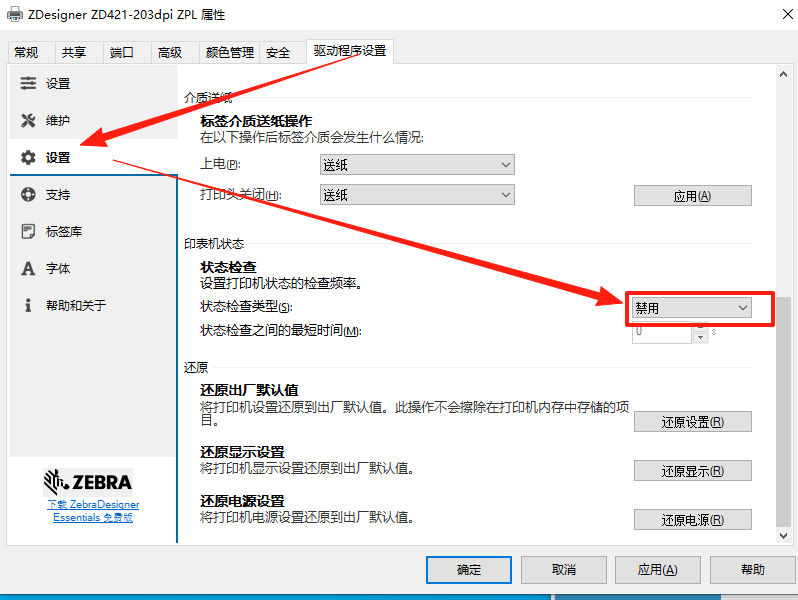Click the 状态检查之间的最短时间 number field
This screenshot has width=798, height=600.
(661, 332)
